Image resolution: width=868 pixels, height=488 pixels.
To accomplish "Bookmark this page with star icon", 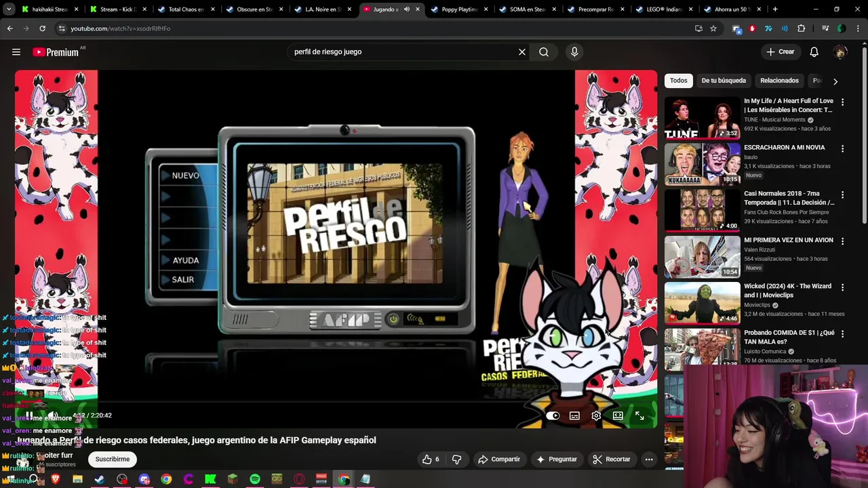I will click(x=713, y=28).
